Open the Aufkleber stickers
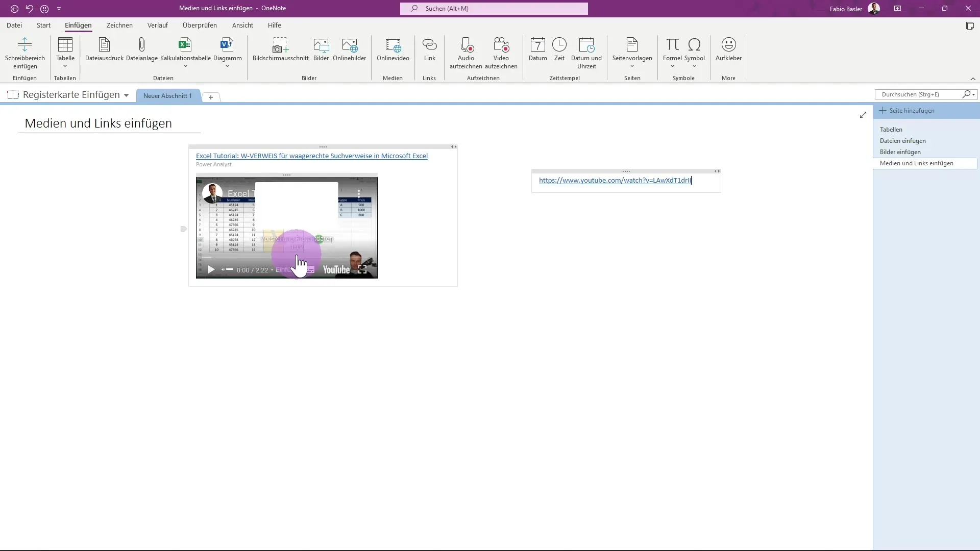 [x=728, y=45]
